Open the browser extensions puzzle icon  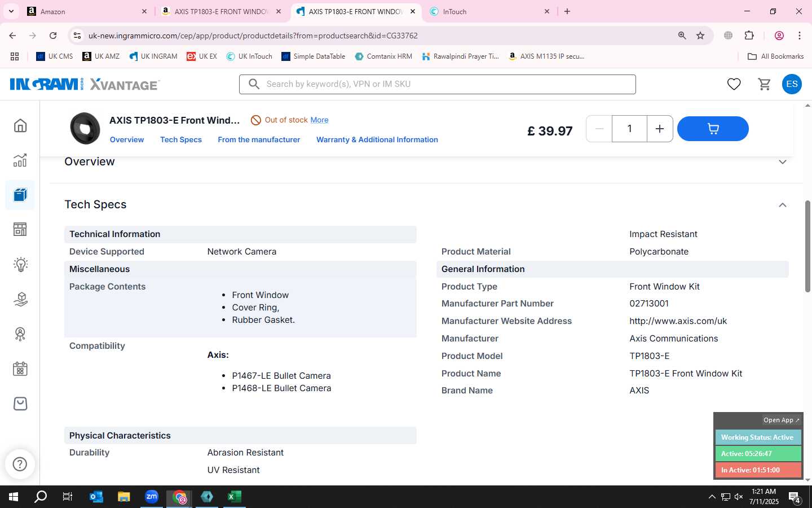749,36
